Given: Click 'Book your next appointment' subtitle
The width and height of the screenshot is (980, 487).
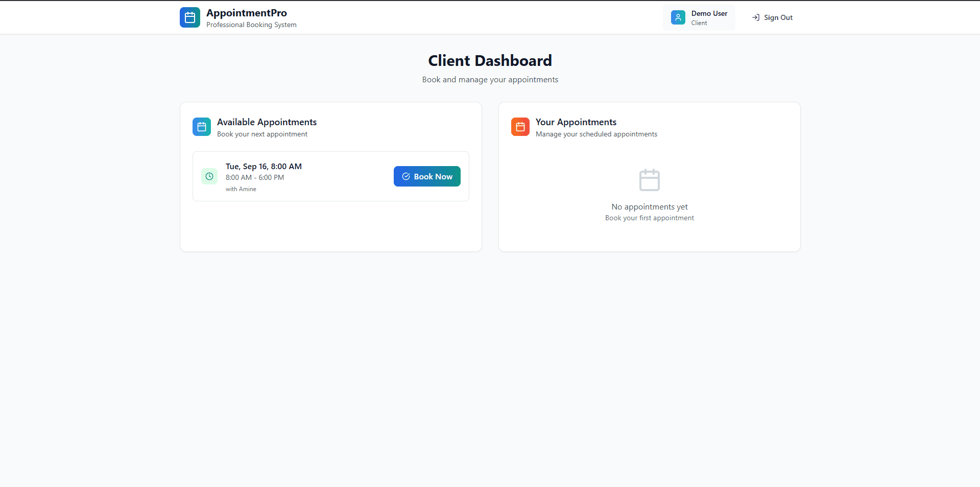Looking at the screenshot, I should pos(262,134).
